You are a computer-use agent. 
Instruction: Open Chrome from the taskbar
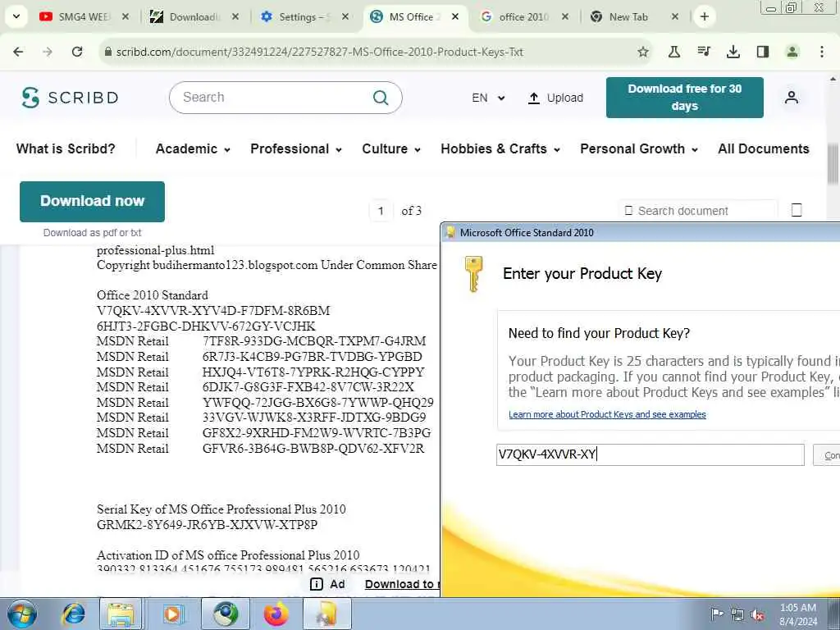point(226,614)
